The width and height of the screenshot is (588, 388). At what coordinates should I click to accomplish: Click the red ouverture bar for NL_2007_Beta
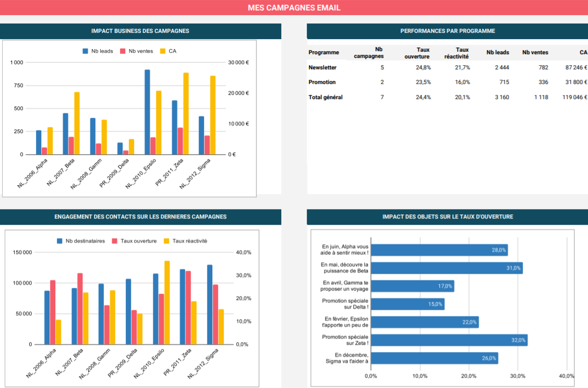tap(80, 309)
